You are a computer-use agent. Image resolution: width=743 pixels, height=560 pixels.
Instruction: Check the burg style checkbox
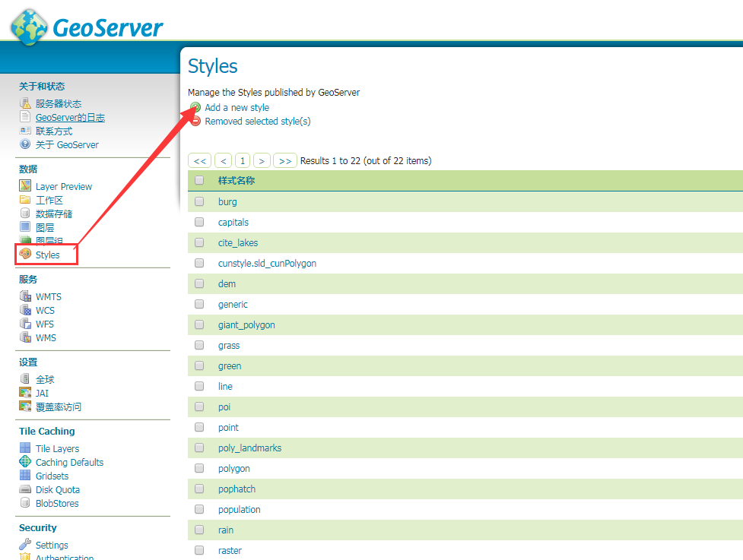pos(199,201)
